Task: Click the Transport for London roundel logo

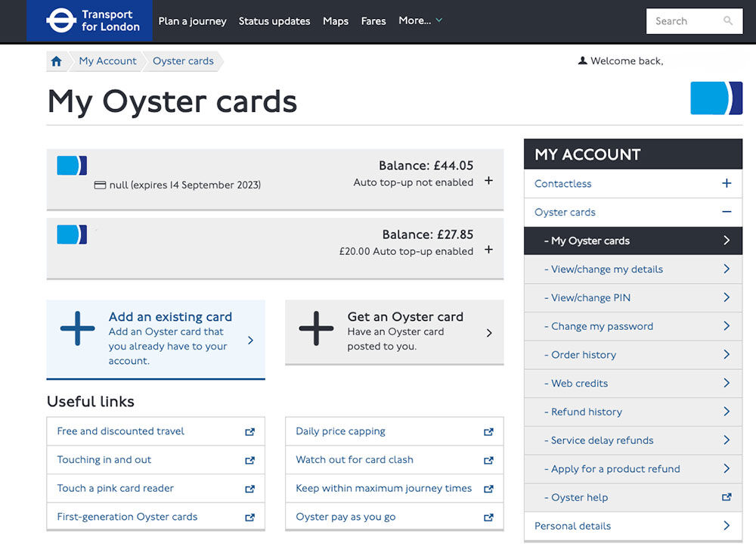Action: click(x=61, y=20)
